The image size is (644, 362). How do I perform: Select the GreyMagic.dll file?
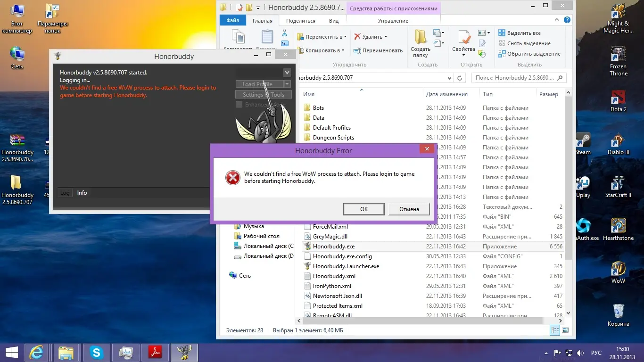click(330, 237)
